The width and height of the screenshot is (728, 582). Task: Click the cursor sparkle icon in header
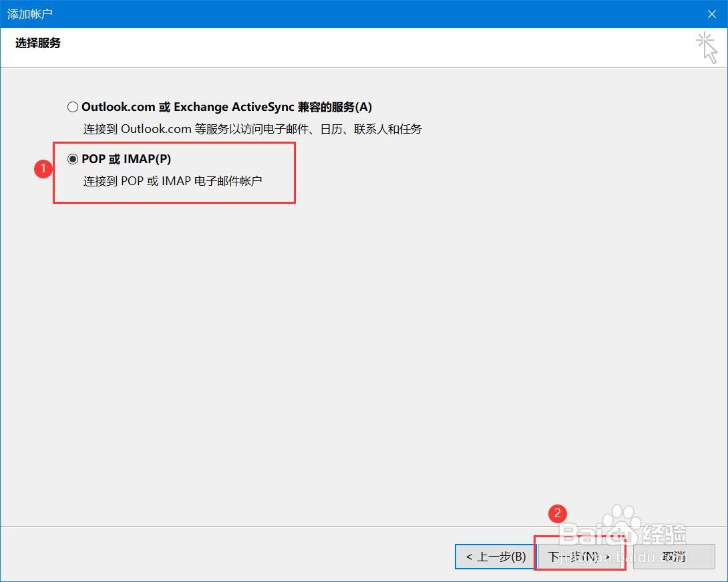(707, 47)
